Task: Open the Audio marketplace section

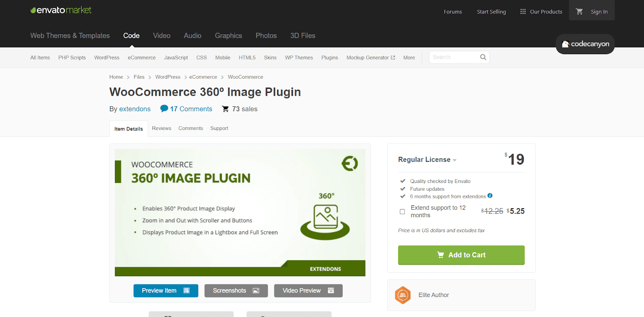Action: [x=192, y=36]
